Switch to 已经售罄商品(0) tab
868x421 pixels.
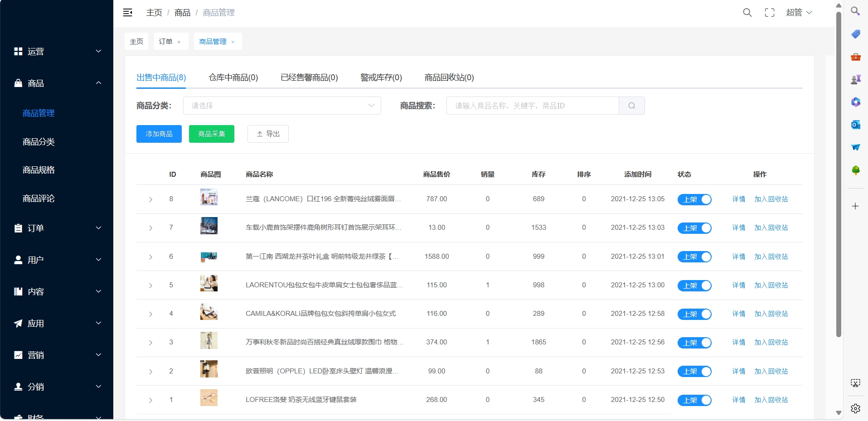[x=309, y=77]
